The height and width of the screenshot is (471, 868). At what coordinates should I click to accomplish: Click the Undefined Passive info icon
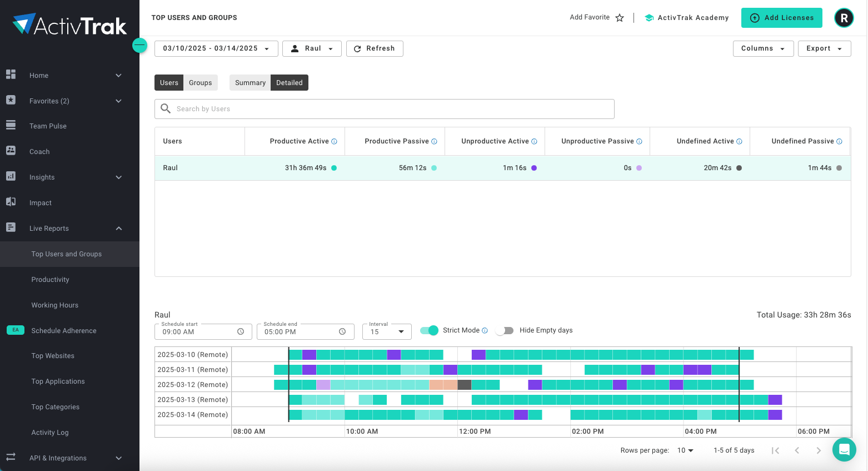click(x=839, y=141)
